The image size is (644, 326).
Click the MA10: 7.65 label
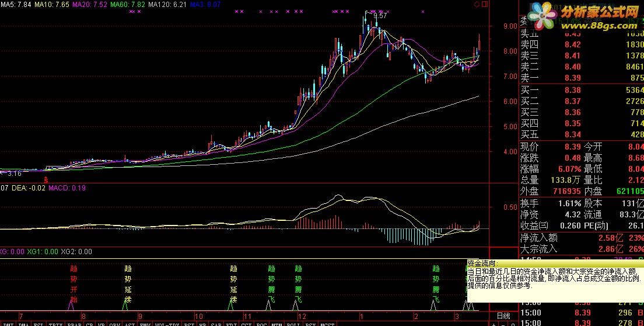(x=51, y=5)
